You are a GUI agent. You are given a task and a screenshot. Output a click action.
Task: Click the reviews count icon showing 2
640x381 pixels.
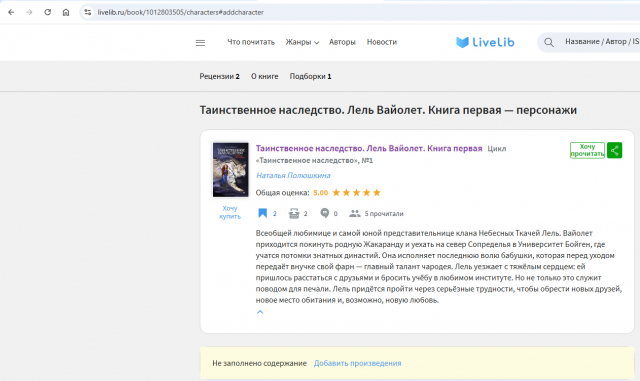point(294,213)
